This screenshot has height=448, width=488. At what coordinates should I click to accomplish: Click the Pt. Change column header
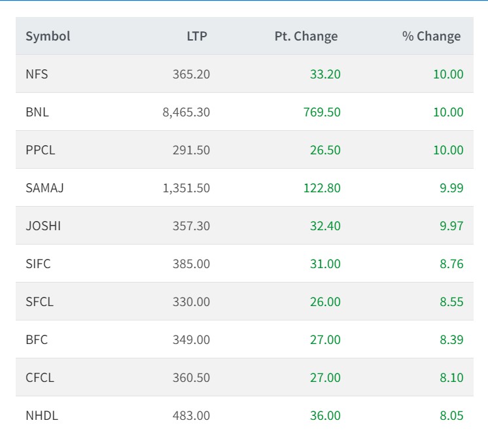click(x=306, y=36)
